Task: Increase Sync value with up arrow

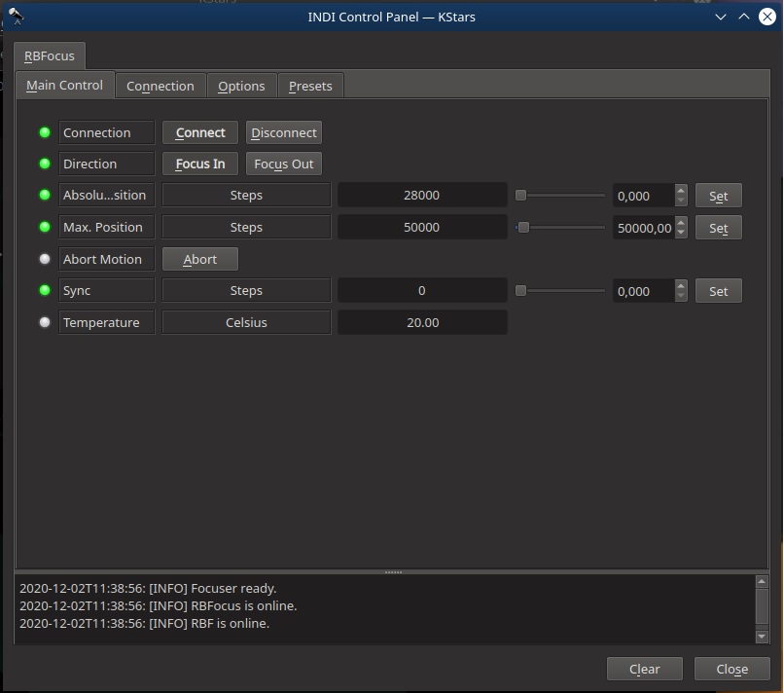Action: [681, 285]
